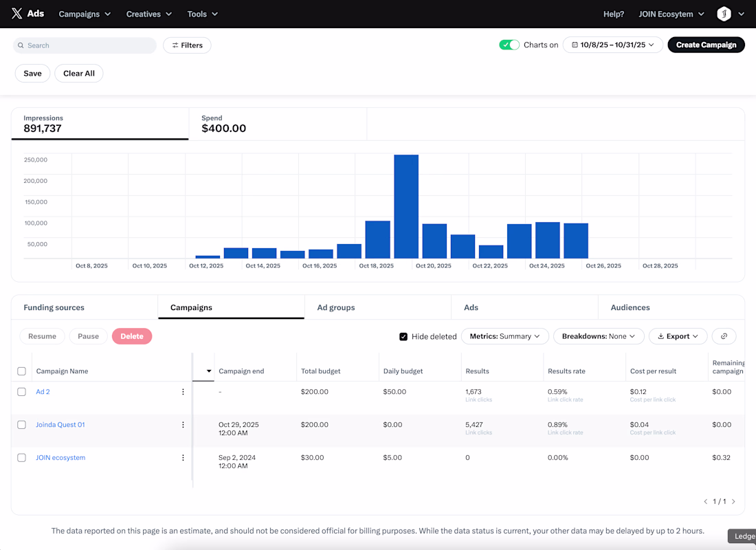Image resolution: width=756 pixels, height=550 pixels.
Task: Select the Spend chart tab
Action: coord(278,124)
